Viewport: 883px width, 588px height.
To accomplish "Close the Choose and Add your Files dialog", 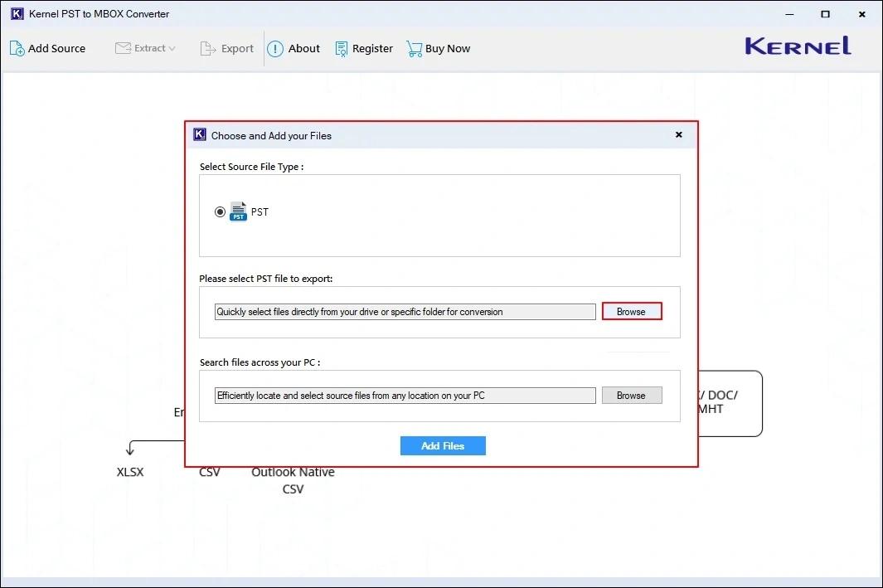I will point(678,134).
